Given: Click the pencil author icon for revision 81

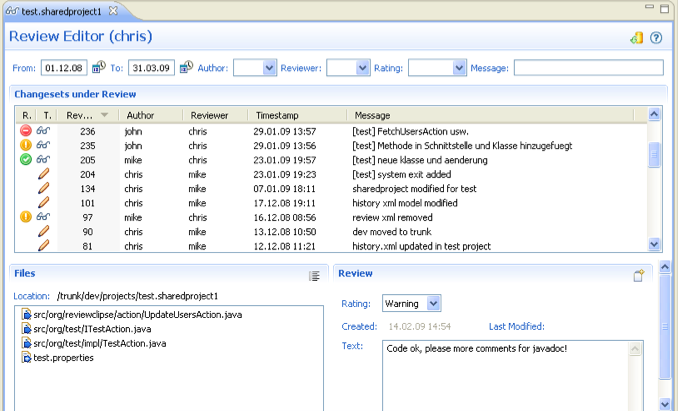Looking at the screenshot, I should coord(43,245).
